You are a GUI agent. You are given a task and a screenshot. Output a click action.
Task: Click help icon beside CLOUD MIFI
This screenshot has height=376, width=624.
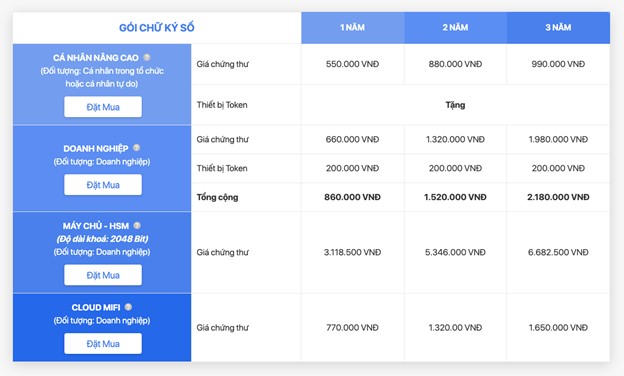128,307
